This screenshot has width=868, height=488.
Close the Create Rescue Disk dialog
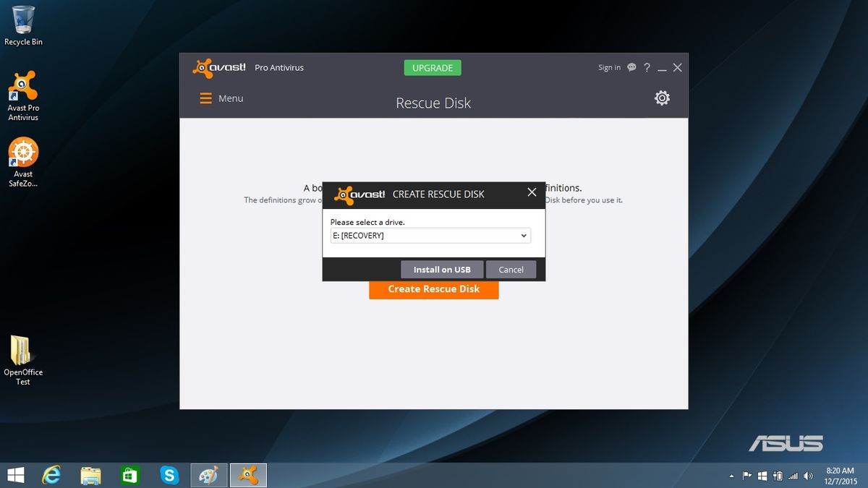click(x=532, y=192)
